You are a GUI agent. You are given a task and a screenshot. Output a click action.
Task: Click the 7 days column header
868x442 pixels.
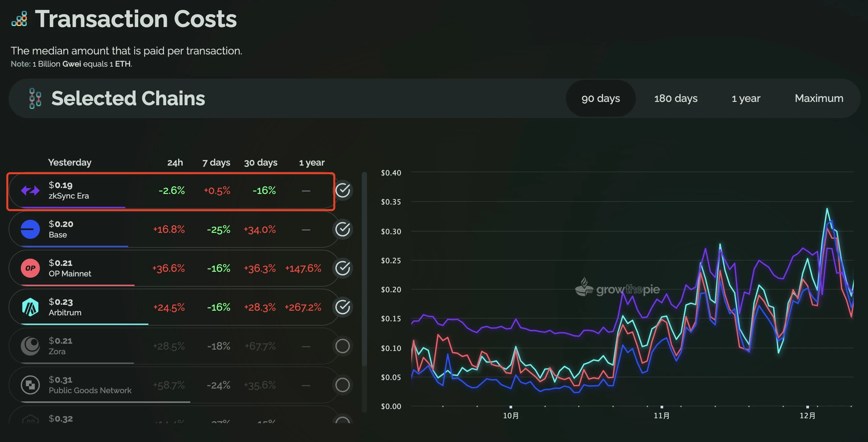tap(216, 163)
